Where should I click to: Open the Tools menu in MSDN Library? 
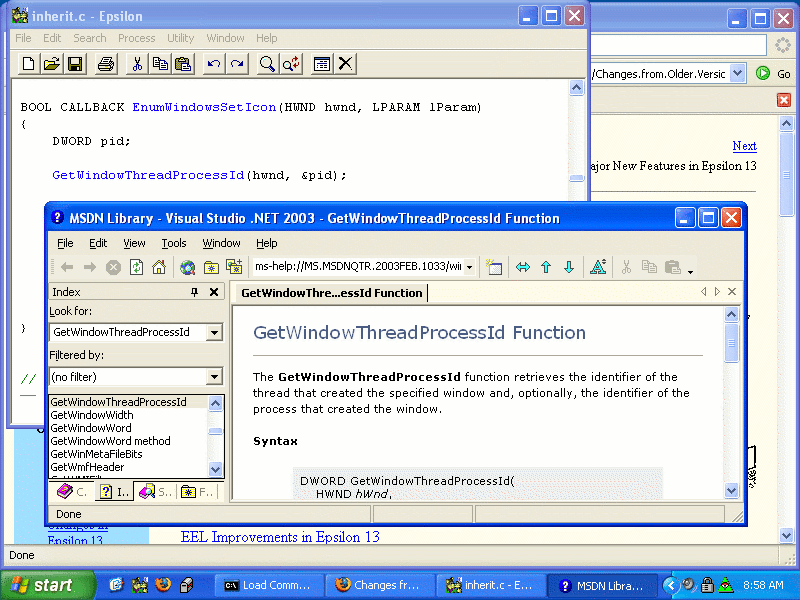pyautogui.click(x=174, y=243)
